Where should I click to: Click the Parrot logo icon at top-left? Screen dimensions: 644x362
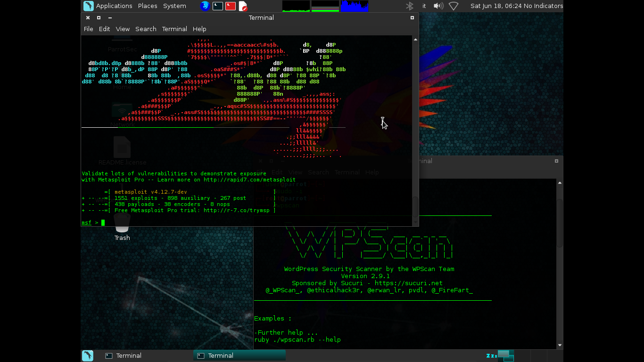(88, 6)
